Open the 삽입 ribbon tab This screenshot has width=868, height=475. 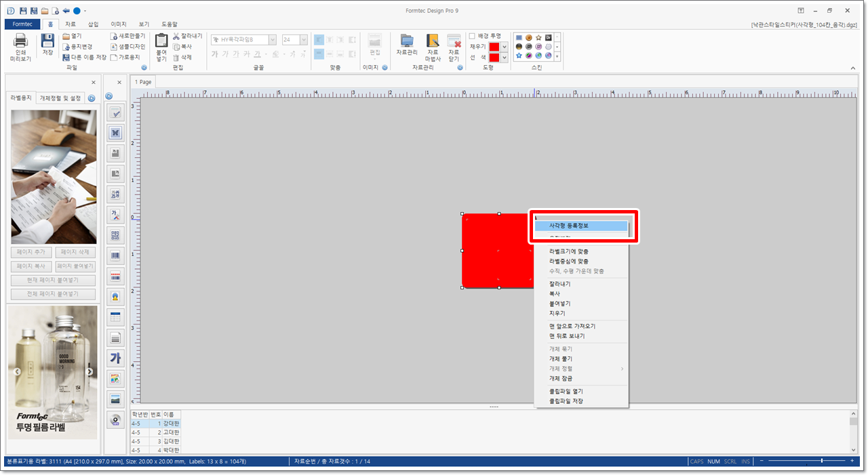click(93, 24)
